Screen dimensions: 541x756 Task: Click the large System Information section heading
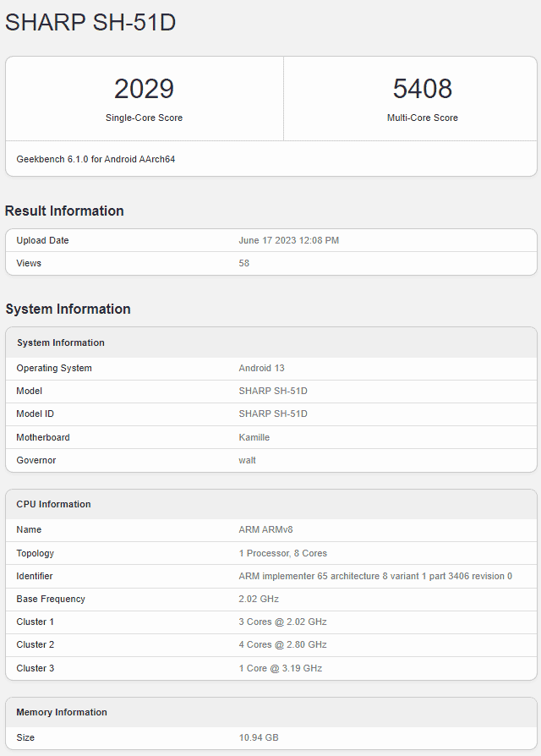coord(68,309)
